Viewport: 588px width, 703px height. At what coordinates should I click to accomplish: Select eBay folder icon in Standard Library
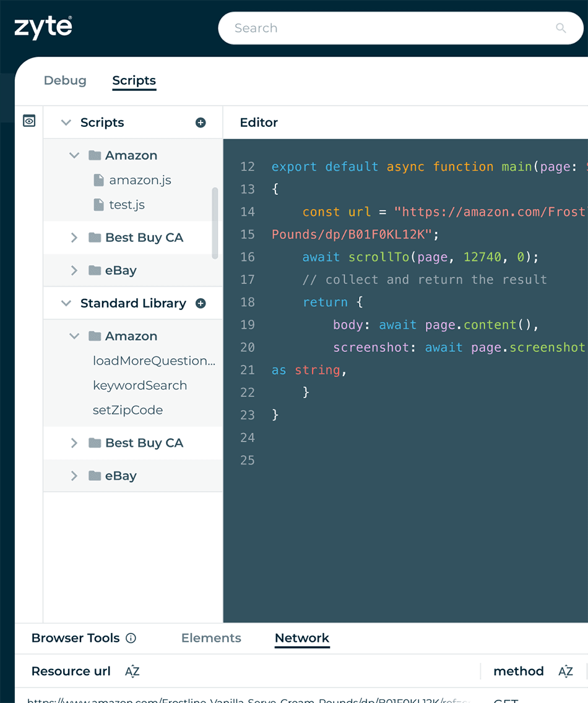click(95, 476)
